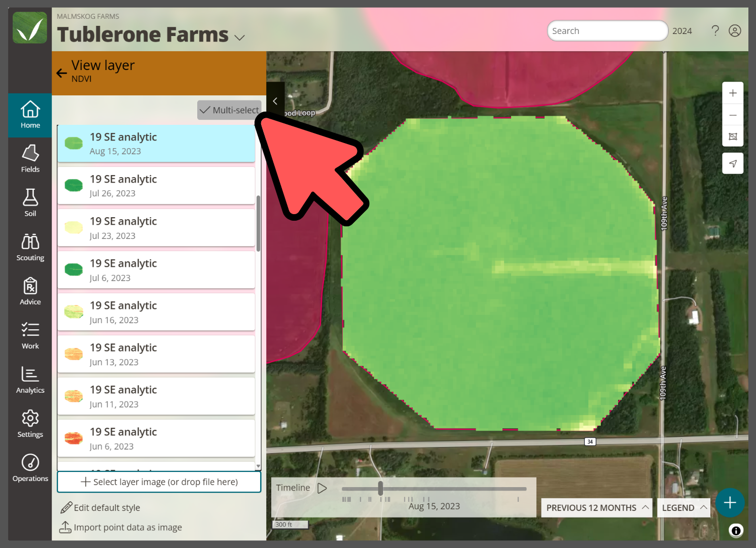Image resolution: width=756 pixels, height=548 pixels.
Task: Click the Search input field
Action: point(607,31)
